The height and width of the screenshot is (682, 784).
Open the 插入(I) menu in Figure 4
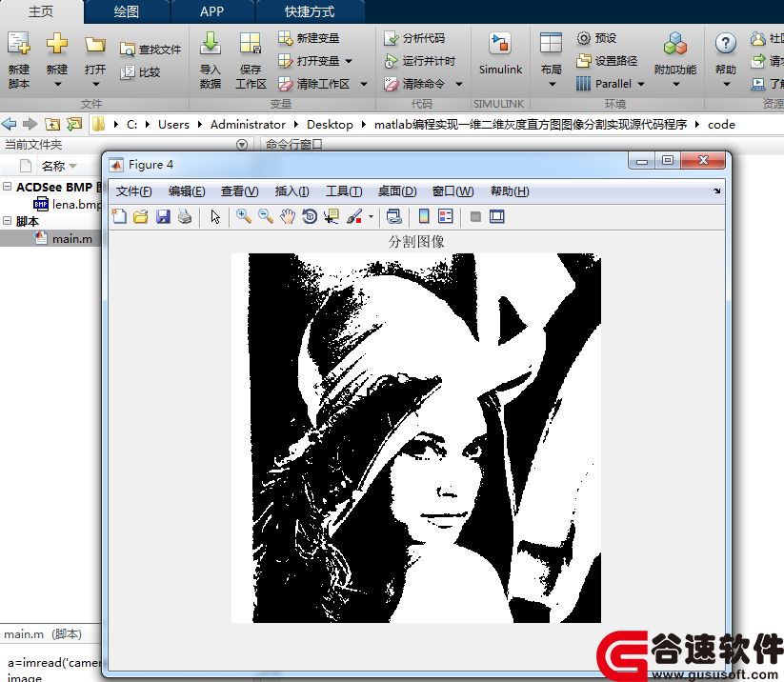click(x=291, y=191)
